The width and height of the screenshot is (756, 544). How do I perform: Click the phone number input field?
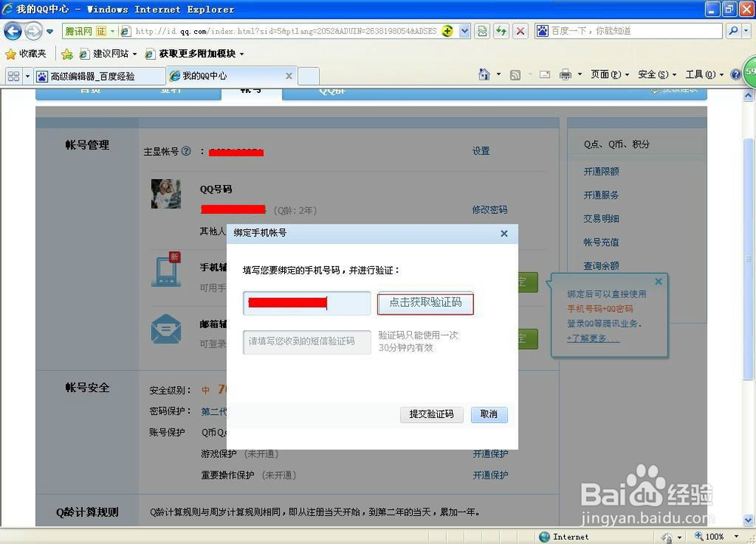307,303
